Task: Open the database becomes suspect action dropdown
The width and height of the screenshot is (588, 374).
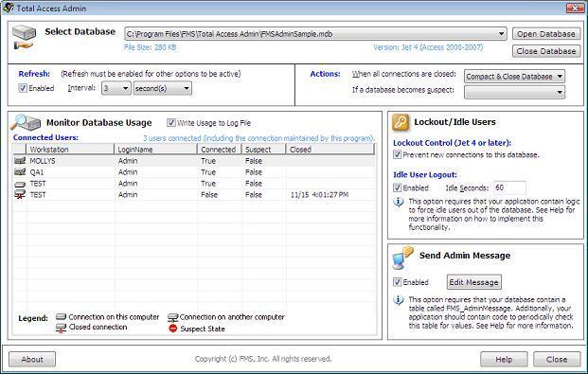Action: pyautogui.click(x=560, y=92)
